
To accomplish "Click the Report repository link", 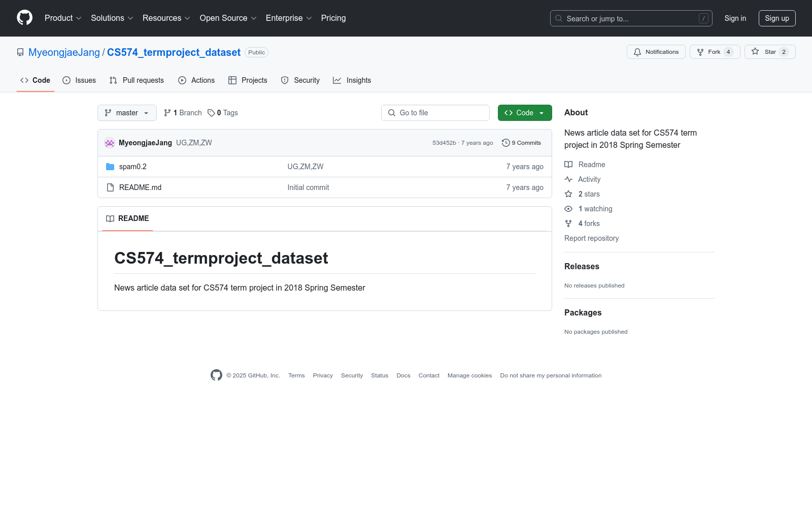I will [591, 238].
